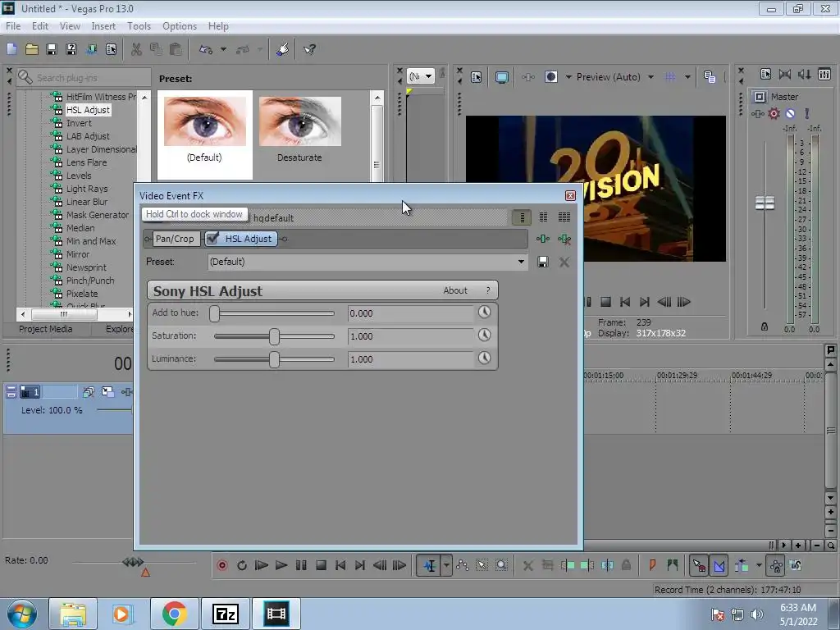Click the Saturation slider handle
The height and width of the screenshot is (630, 840).
[x=274, y=336]
